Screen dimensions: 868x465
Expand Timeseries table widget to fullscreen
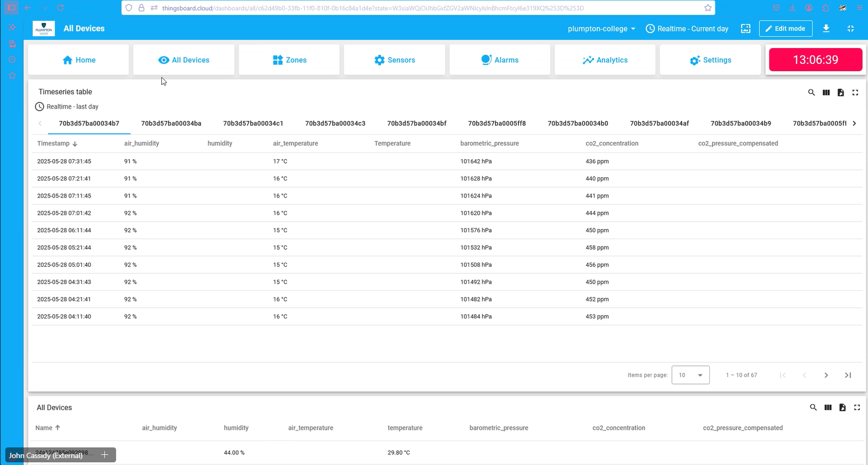(855, 92)
